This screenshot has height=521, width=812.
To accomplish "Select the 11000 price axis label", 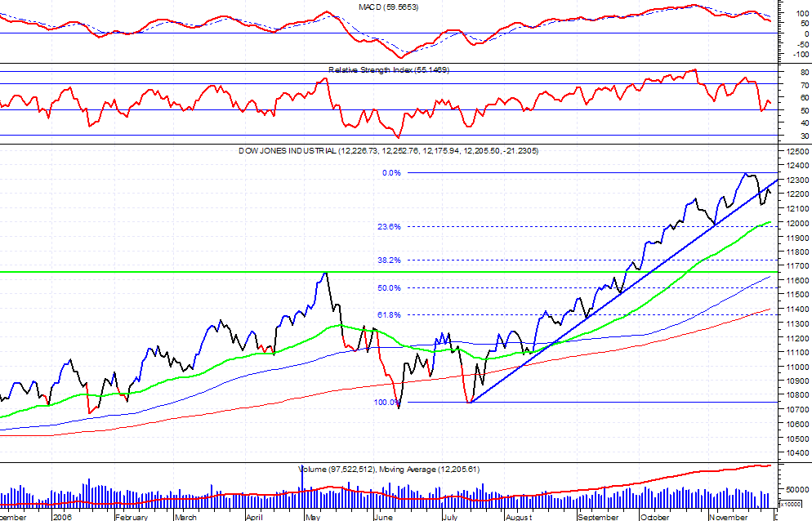I will tap(796, 367).
